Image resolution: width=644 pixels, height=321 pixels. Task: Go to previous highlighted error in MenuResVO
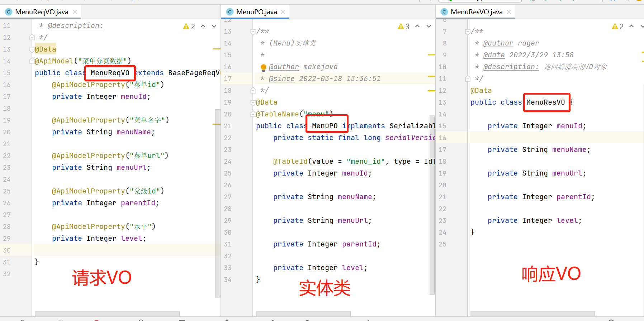coord(631,26)
